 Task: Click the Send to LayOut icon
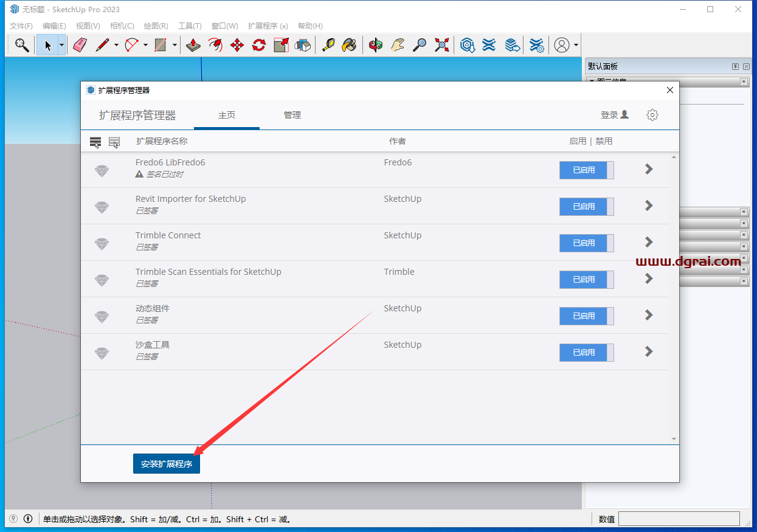[x=512, y=45]
